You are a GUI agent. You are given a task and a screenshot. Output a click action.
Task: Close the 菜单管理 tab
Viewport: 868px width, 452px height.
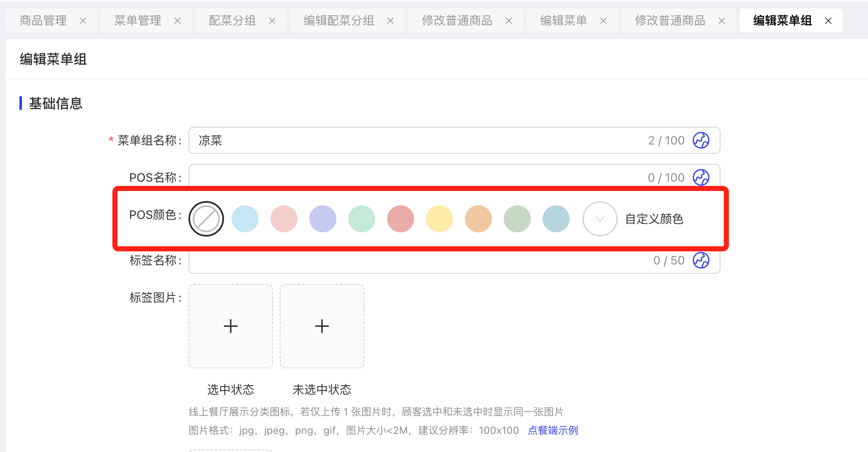[x=177, y=21]
